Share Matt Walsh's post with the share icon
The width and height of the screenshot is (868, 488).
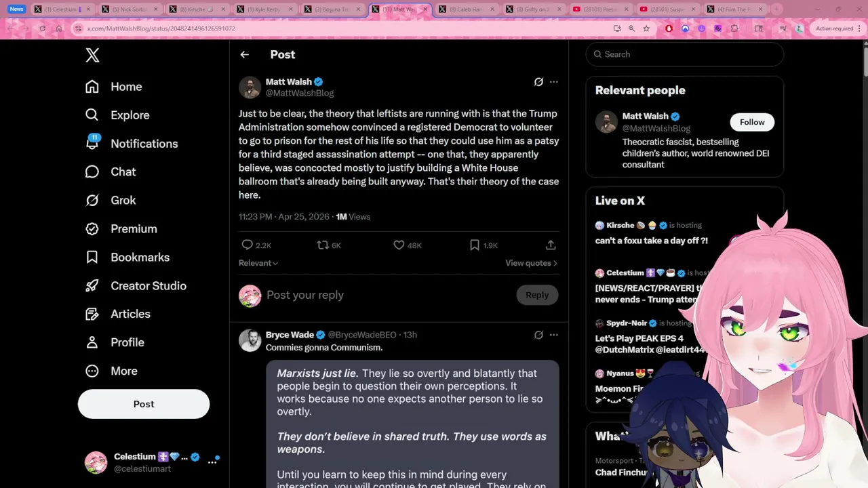(x=551, y=245)
